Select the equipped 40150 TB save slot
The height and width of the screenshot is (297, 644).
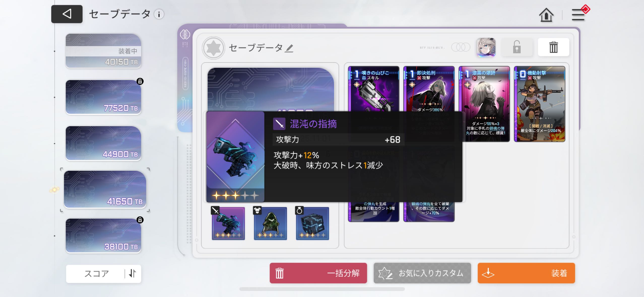(x=103, y=51)
